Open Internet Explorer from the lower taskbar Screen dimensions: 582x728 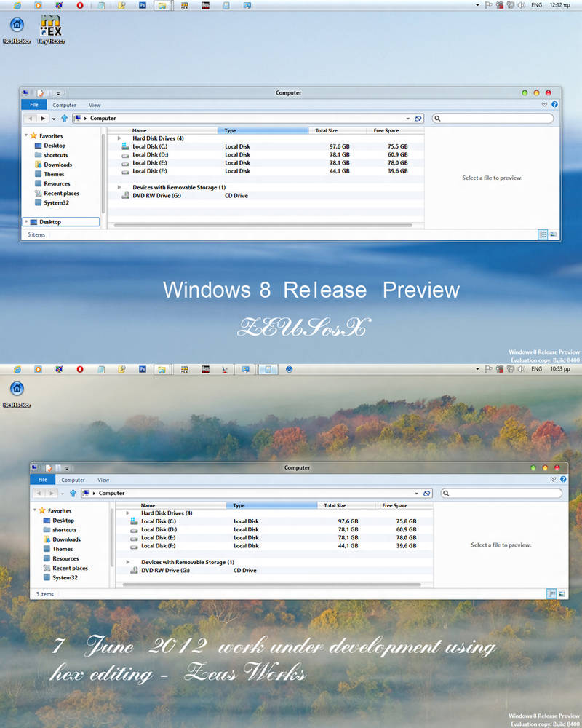click(17, 370)
